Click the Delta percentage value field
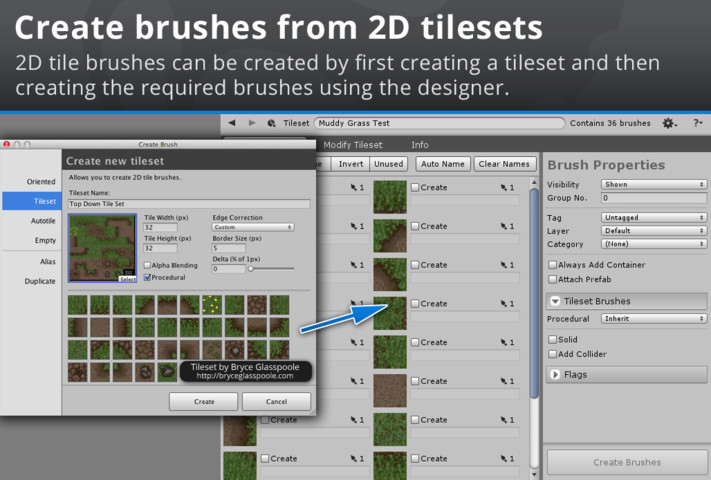711x480 pixels. pos(229,269)
